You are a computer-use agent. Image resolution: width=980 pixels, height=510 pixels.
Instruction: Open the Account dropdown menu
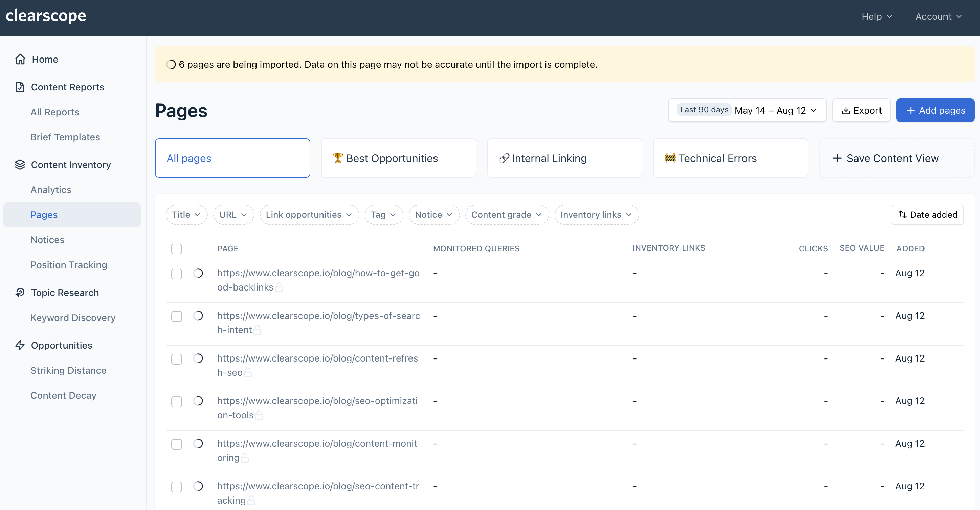(938, 16)
